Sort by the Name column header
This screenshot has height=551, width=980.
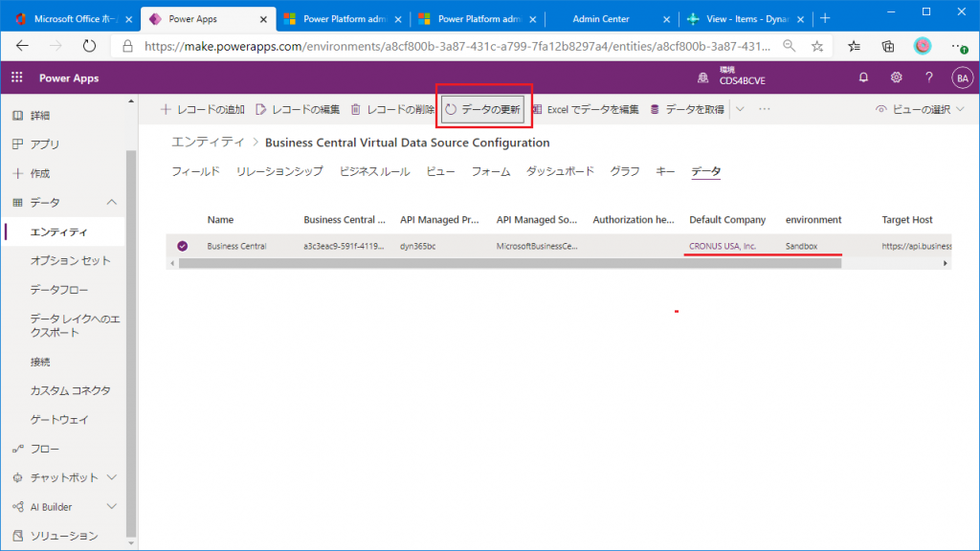coord(221,220)
